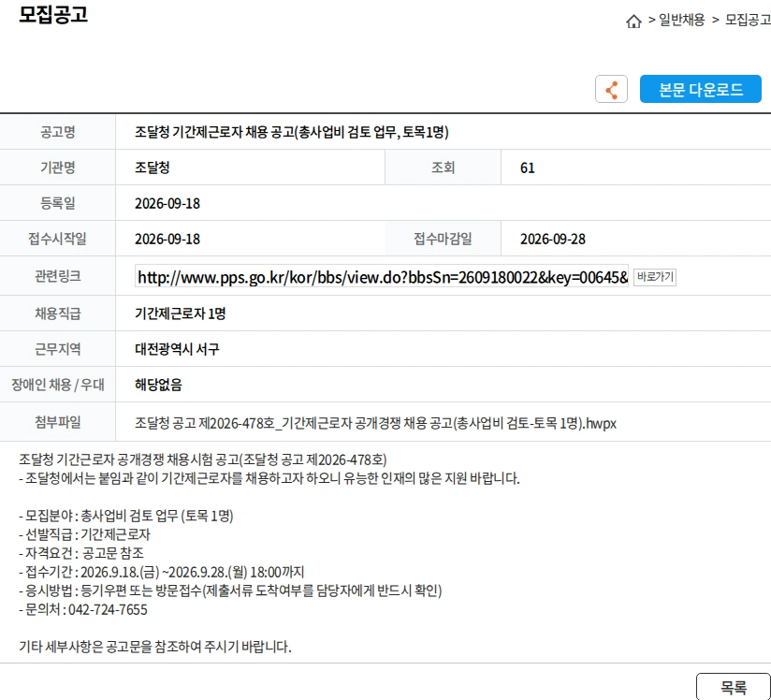Click the 접수마감일 value 2026-09-28

tap(553, 239)
